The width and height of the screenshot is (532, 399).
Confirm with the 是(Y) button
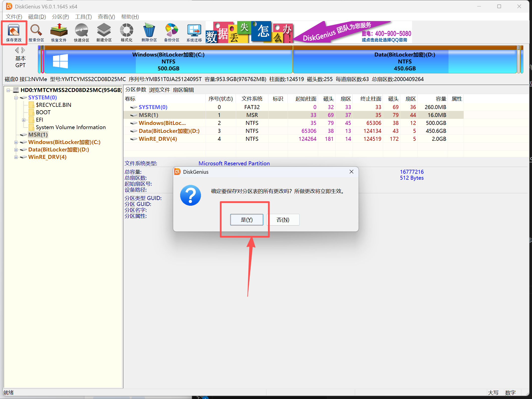[x=247, y=220]
